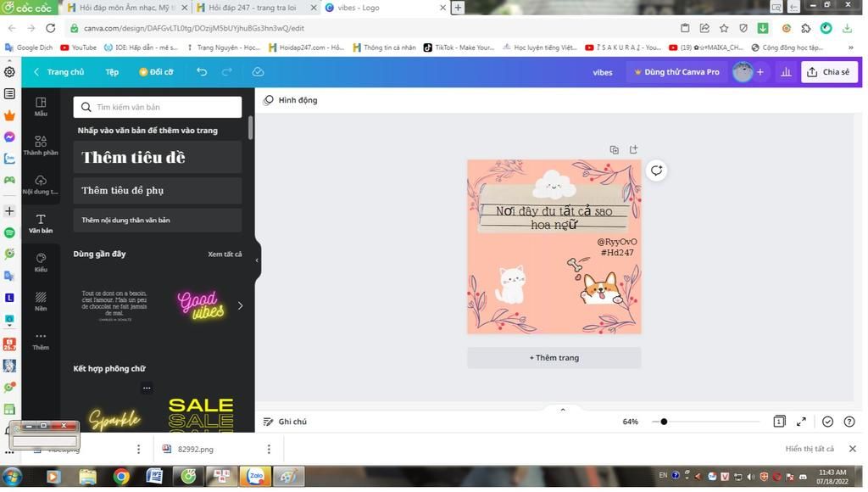Screen dimensions: 868x492
Task: Open options for 82992.png download
Action: (269, 450)
